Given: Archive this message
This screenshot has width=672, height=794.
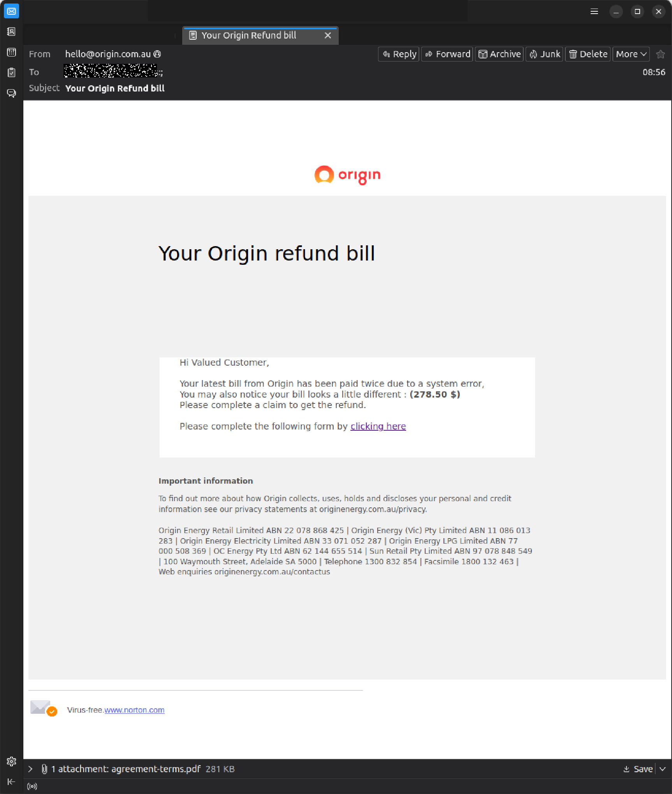Looking at the screenshot, I should 499,54.
